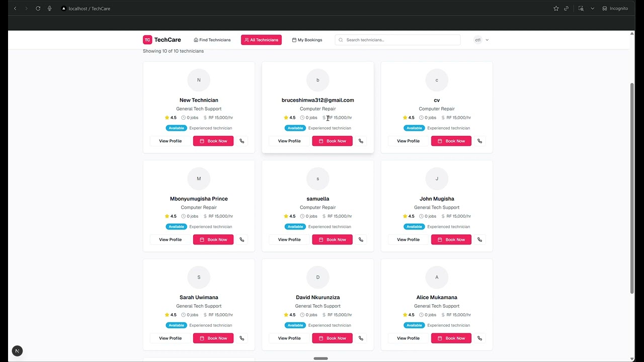The image size is (644, 362).
Task: Click the calendar icon next to My Bookings
Action: click(x=293, y=40)
